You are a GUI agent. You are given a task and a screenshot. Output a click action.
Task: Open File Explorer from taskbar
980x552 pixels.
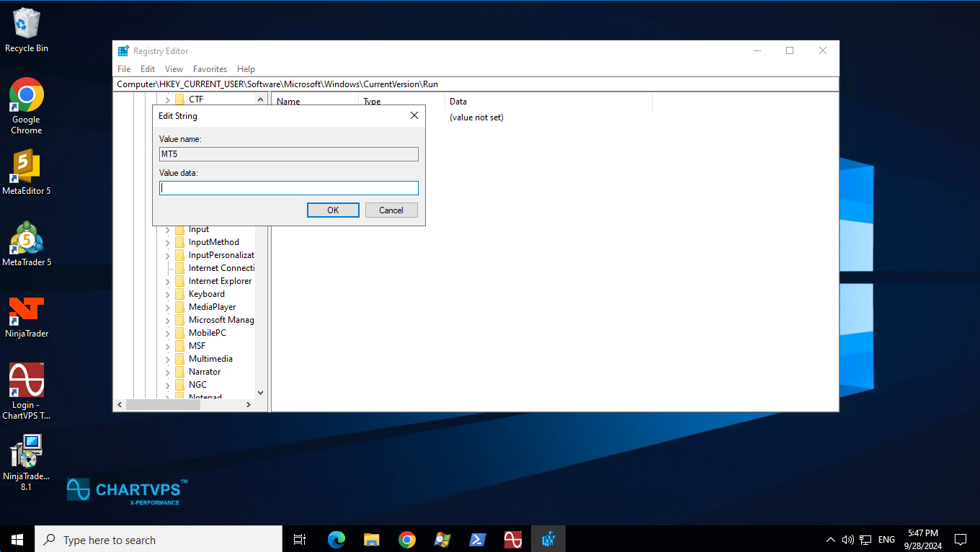click(x=371, y=539)
